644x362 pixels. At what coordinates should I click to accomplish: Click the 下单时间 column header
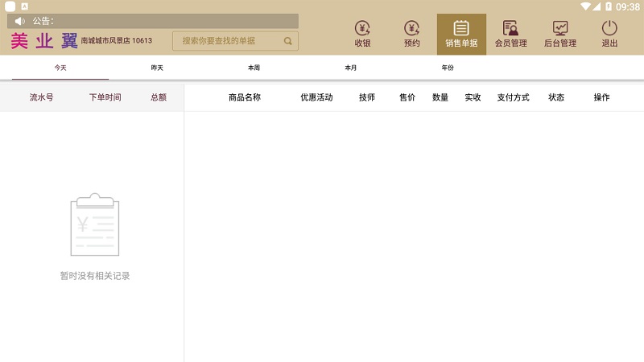coord(105,97)
